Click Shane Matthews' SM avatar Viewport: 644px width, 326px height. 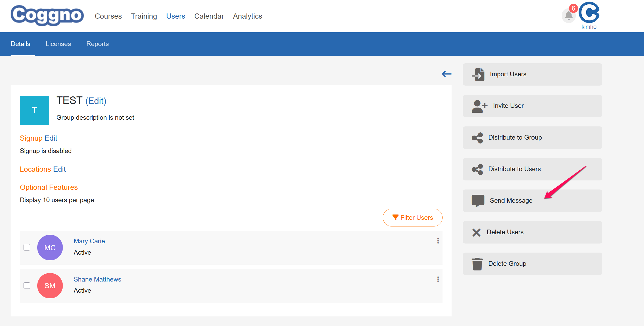50,286
